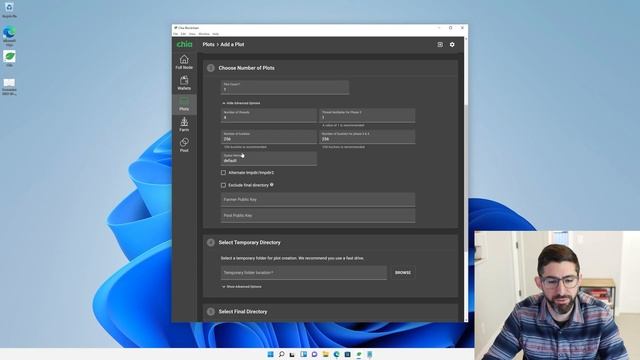This screenshot has width=640, height=360.
Task: Open the Wallets sidebar page
Action: coord(184,83)
